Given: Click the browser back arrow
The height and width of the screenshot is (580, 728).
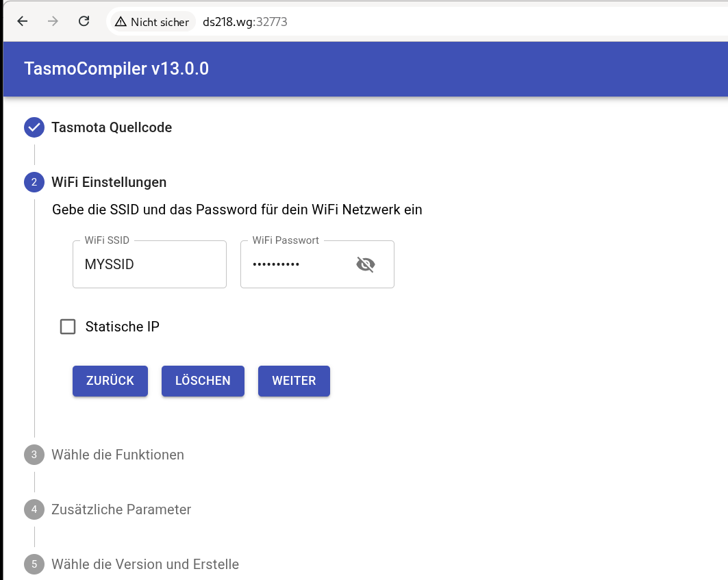Looking at the screenshot, I should [x=23, y=21].
